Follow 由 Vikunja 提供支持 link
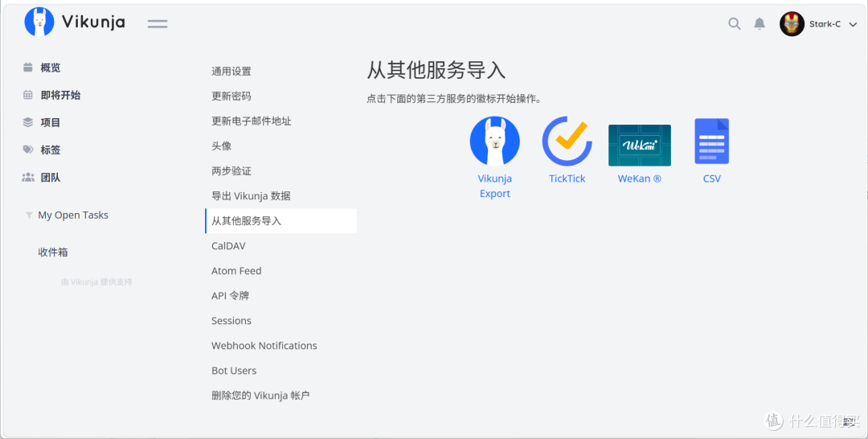 [x=96, y=281]
